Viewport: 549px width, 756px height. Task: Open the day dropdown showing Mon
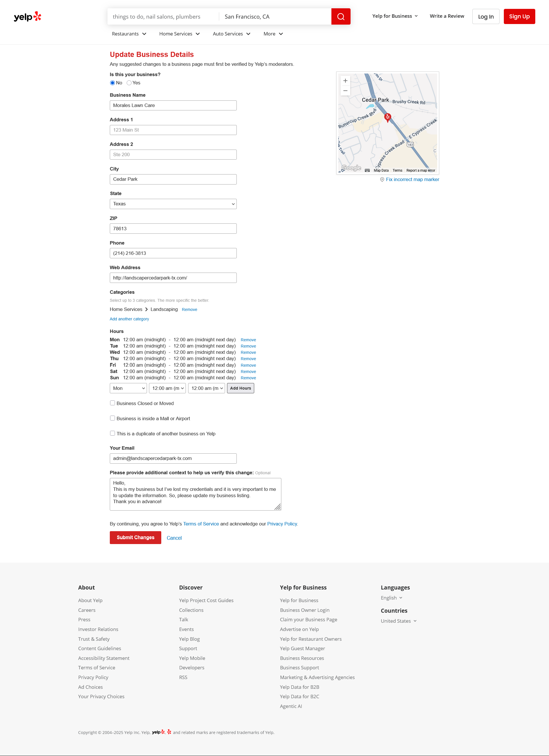[x=128, y=388]
